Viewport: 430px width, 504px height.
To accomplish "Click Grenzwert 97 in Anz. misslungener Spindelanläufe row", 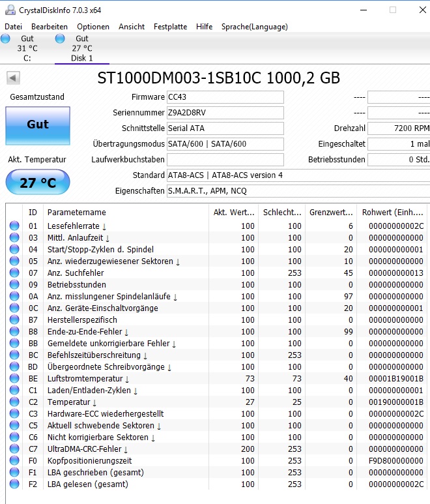I will coord(349,297).
